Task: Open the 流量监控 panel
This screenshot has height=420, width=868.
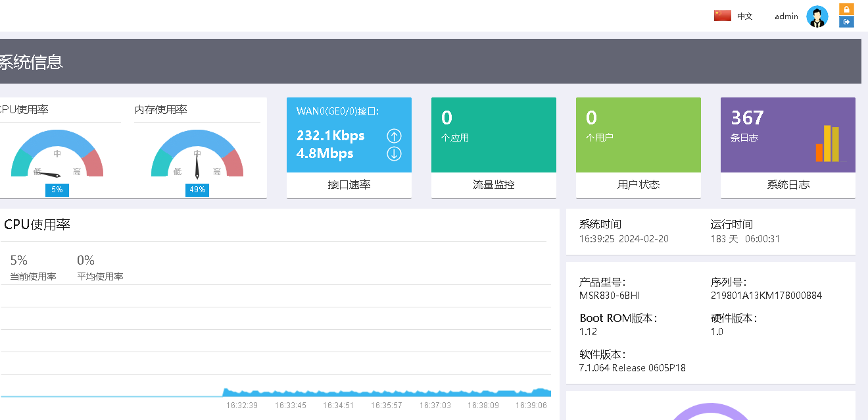Action: tap(494, 185)
